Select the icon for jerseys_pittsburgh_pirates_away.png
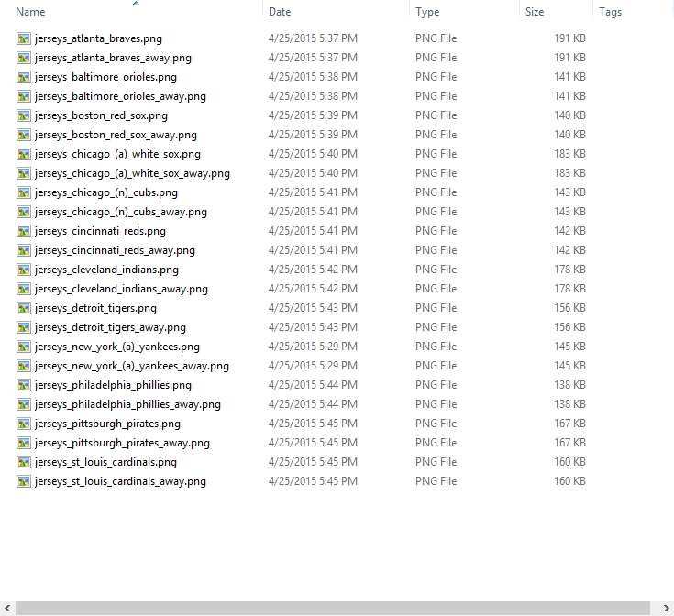Viewport: 674px width, 616px height. coord(24,443)
